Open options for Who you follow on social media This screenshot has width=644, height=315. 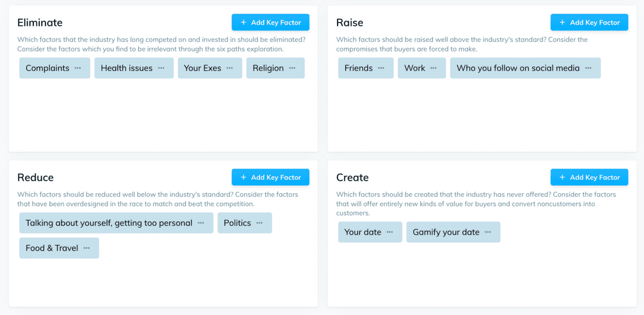(x=588, y=68)
